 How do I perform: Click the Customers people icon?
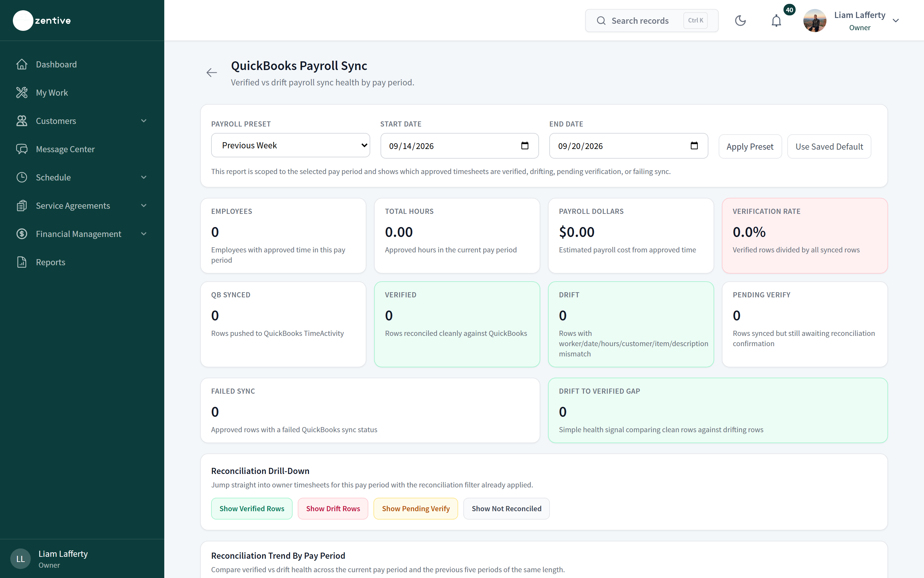coord(22,121)
